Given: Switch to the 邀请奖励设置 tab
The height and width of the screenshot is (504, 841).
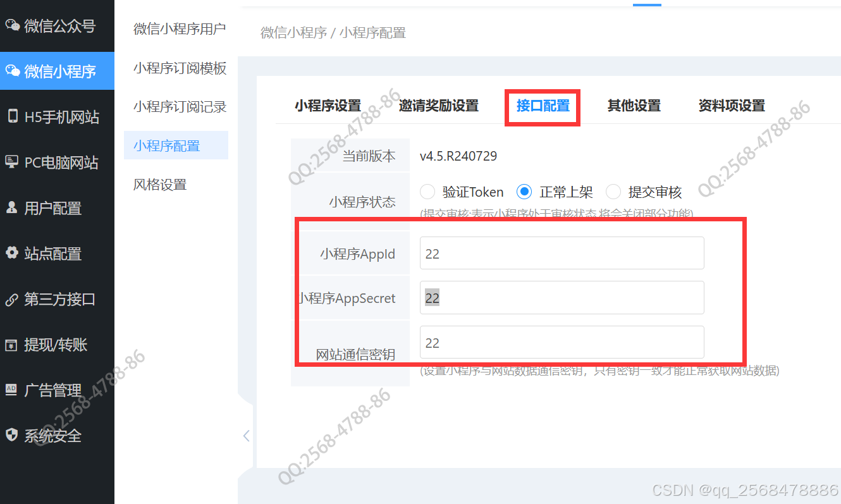Looking at the screenshot, I should [x=439, y=106].
